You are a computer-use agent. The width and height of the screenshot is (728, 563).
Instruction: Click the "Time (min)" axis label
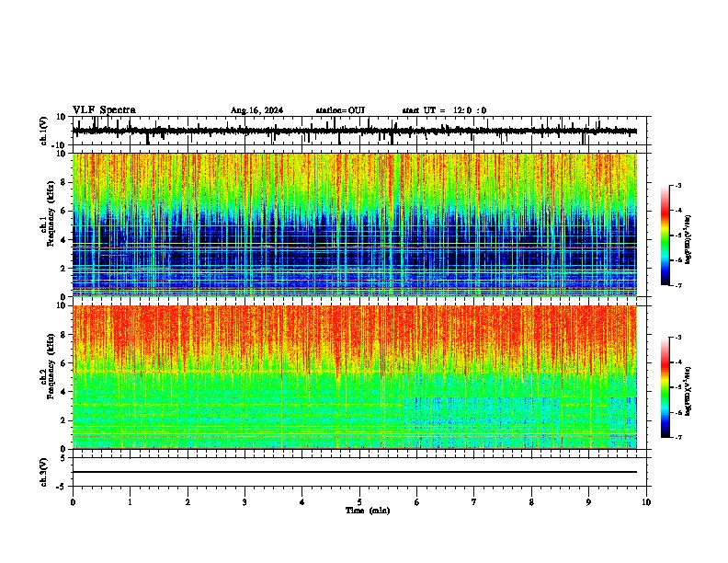point(368,511)
